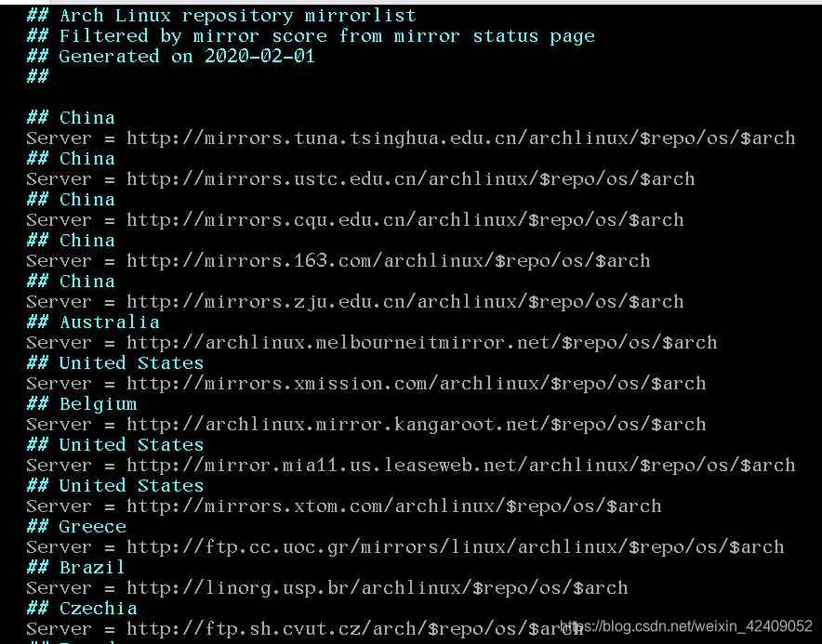Select the kangaroot.net server line
Screen dimensions: 822x644
point(366,425)
